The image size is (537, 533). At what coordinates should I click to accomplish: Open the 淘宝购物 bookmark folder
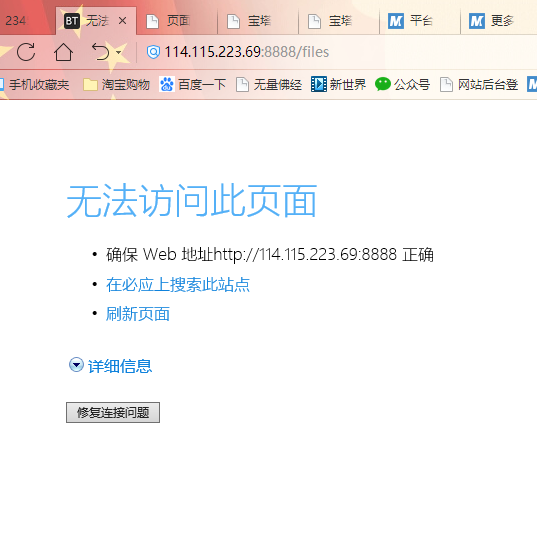(x=116, y=85)
